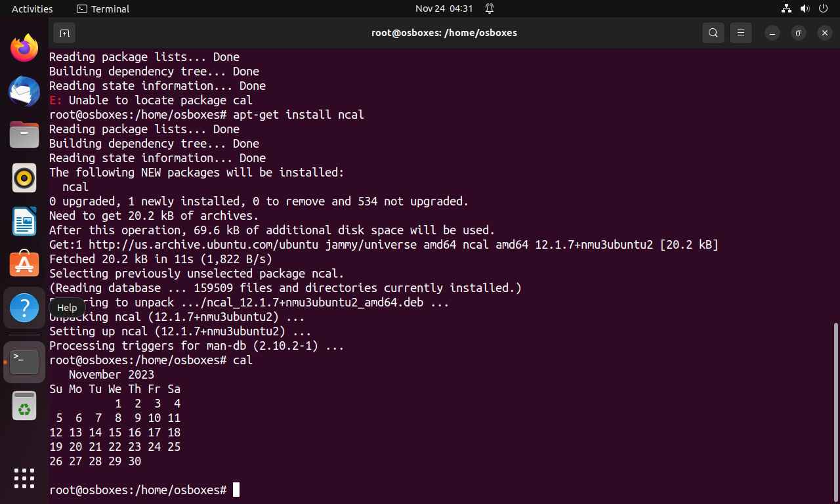This screenshot has width=840, height=504.
Task: Launch Rhythmbox music player
Action: 24,178
